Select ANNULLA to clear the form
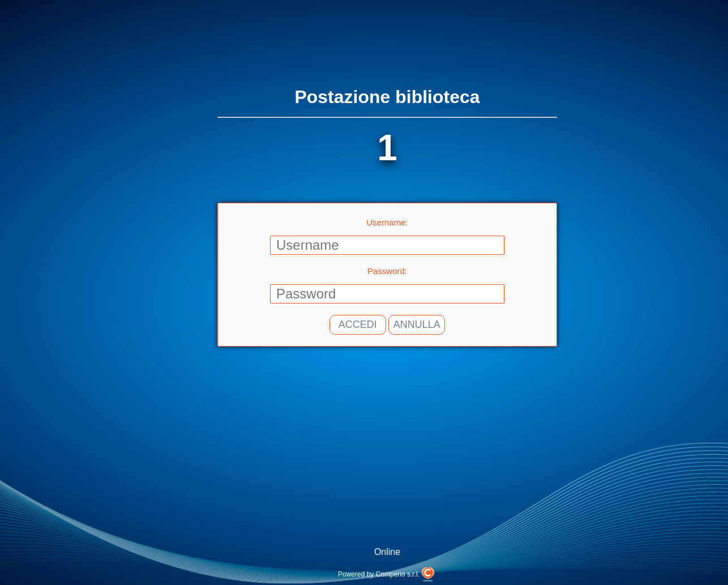 tap(416, 324)
